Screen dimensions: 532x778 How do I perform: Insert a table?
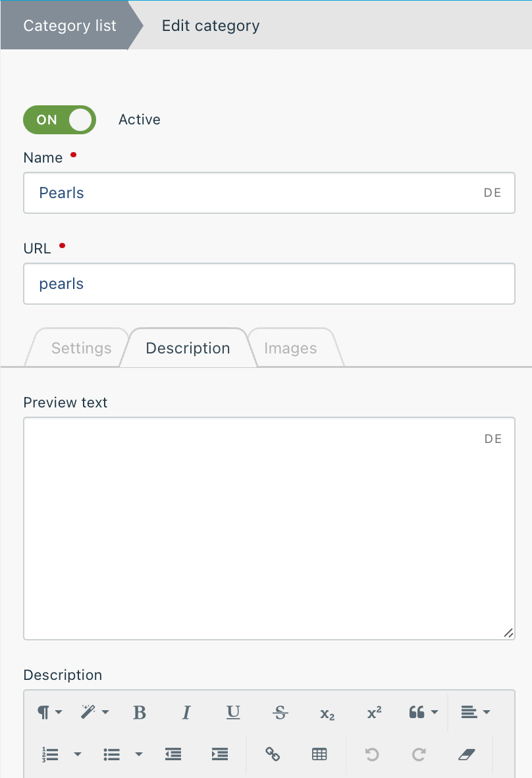coord(319,754)
